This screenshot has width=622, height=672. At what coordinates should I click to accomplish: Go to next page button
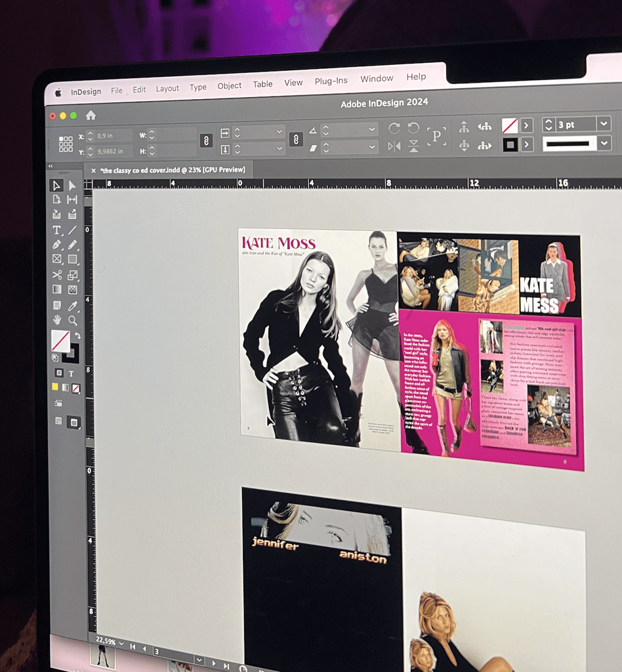(x=214, y=663)
